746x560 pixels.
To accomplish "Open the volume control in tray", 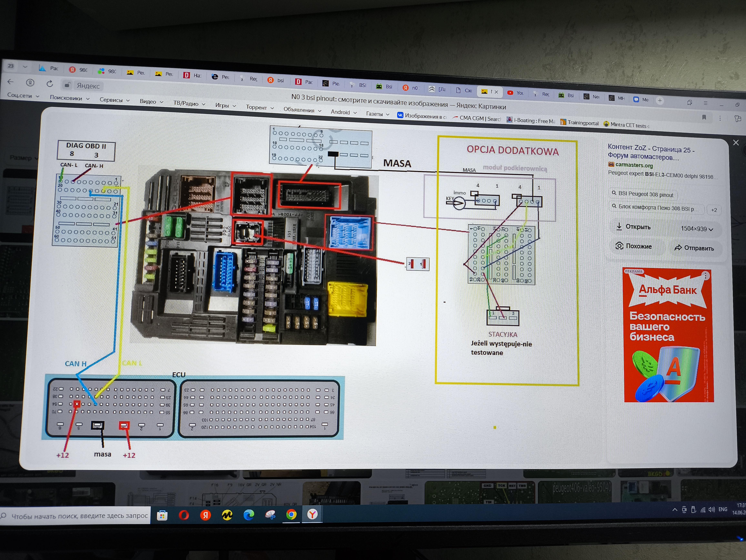I will [x=712, y=509].
